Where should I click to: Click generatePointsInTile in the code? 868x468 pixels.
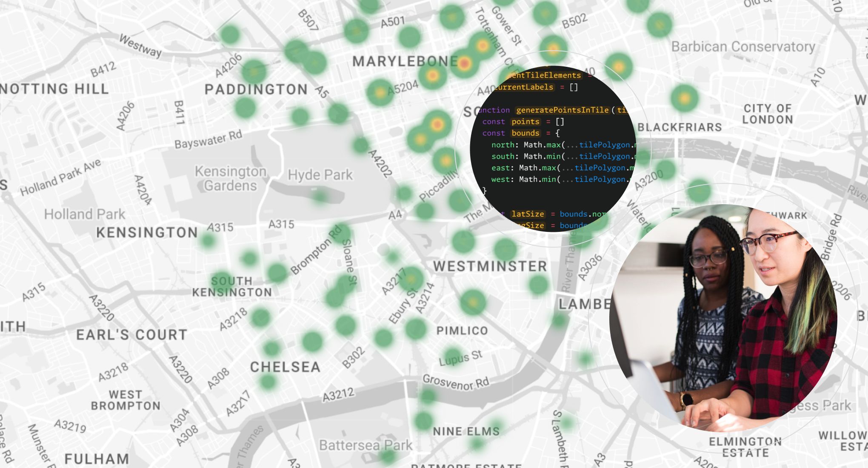pyautogui.click(x=562, y=110)
